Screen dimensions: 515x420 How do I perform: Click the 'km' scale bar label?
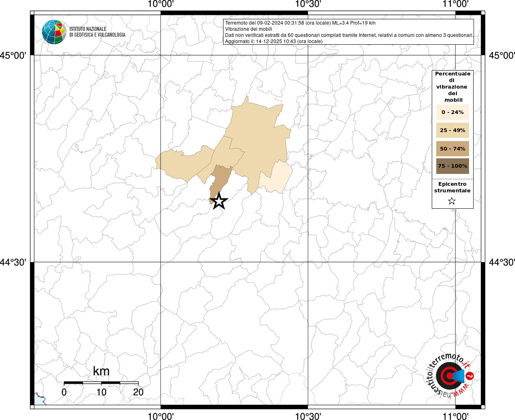(101, 371)
